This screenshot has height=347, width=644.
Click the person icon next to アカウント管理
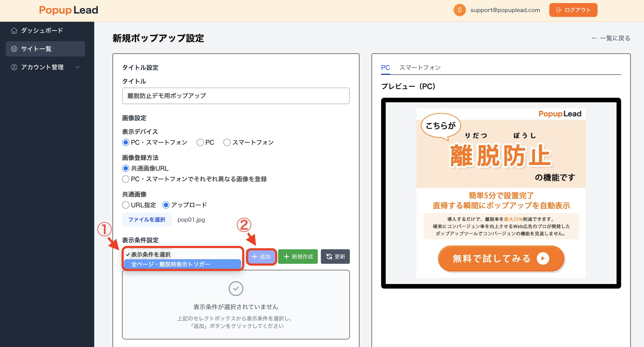click(x=14, y=67)
